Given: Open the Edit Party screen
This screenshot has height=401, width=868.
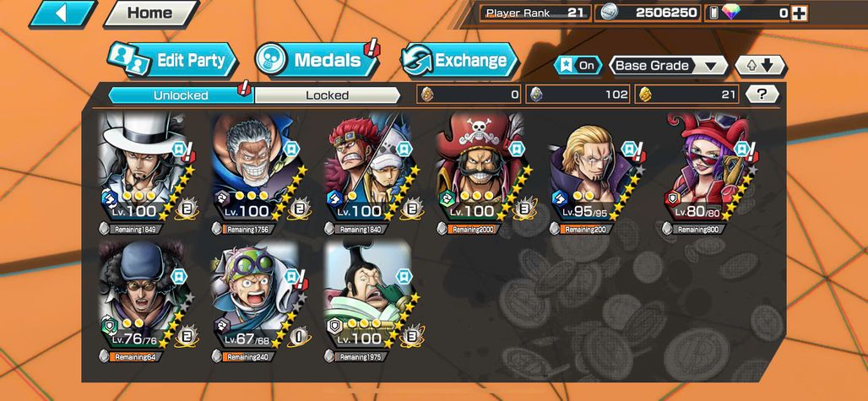Looking at the screenshot, I should tap(172, 60).
